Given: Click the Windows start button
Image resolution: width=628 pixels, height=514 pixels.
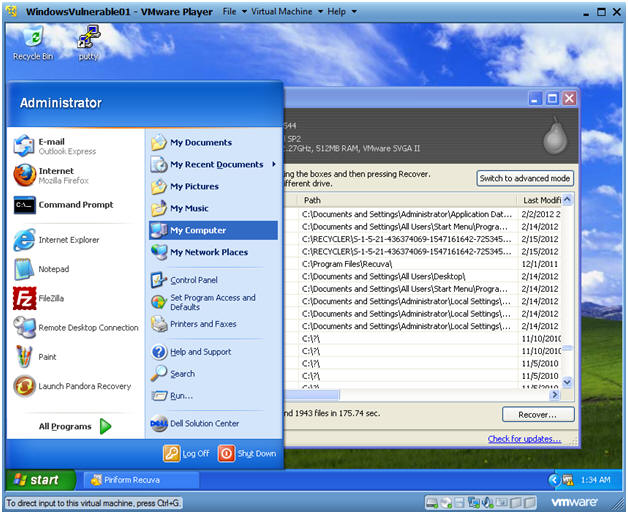Looking at the screenshot, I should 40,480.
